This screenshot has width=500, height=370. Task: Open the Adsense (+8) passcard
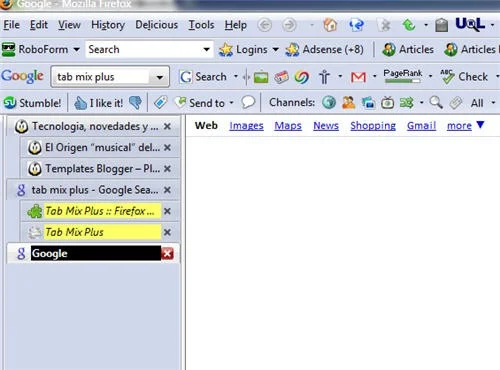click(324, 50)
